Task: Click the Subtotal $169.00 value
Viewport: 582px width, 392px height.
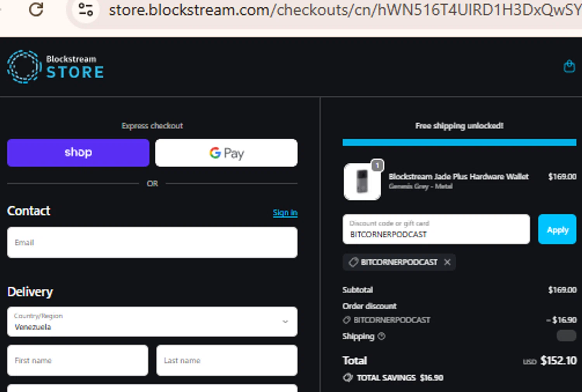Action: pos(562,290)
